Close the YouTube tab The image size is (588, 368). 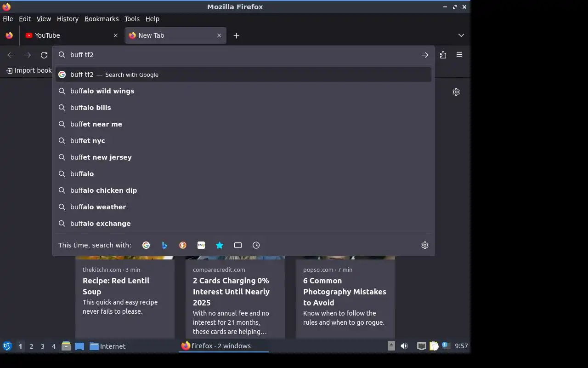[116, 35]
